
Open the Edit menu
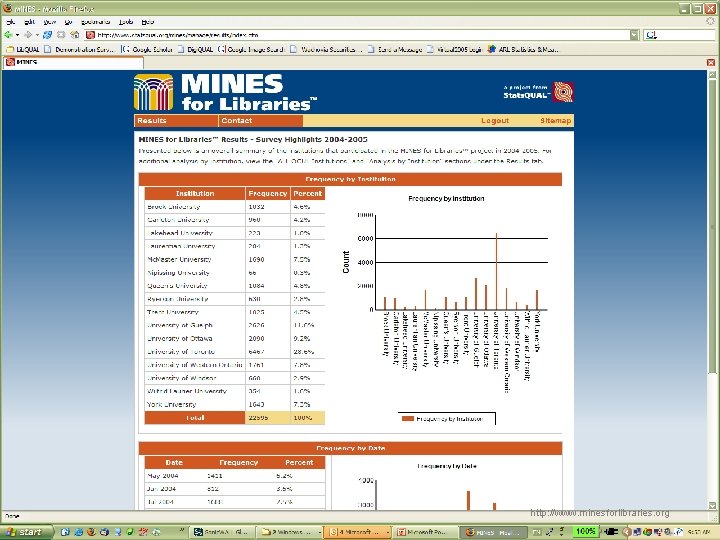(29, 22)
